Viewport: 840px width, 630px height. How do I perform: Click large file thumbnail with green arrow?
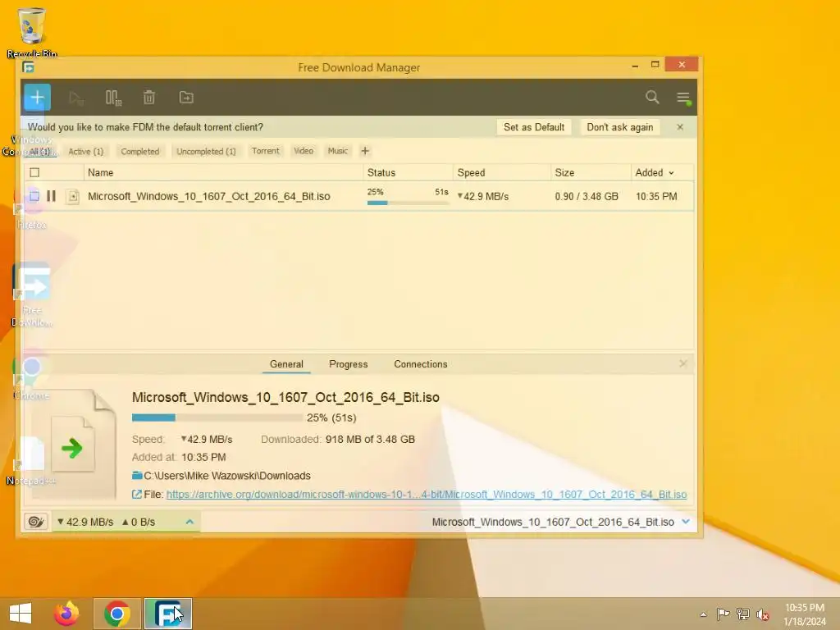coord(74,445)
